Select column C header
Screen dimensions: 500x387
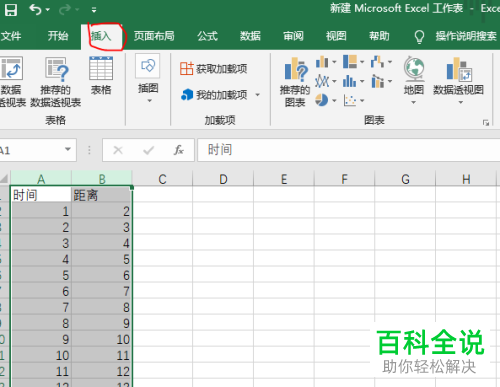coord(162,179)
